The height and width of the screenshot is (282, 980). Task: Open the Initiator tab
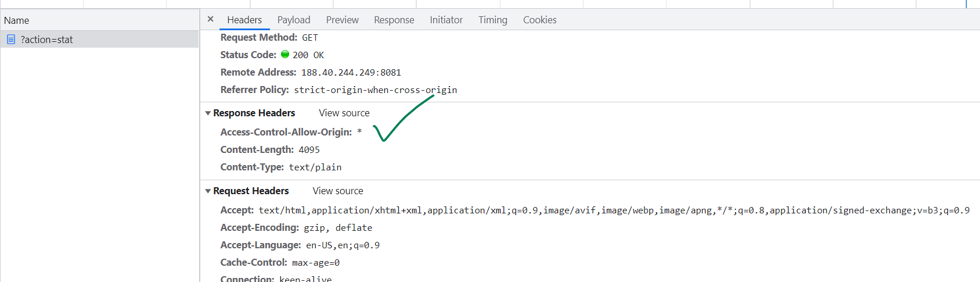(446, 20)
